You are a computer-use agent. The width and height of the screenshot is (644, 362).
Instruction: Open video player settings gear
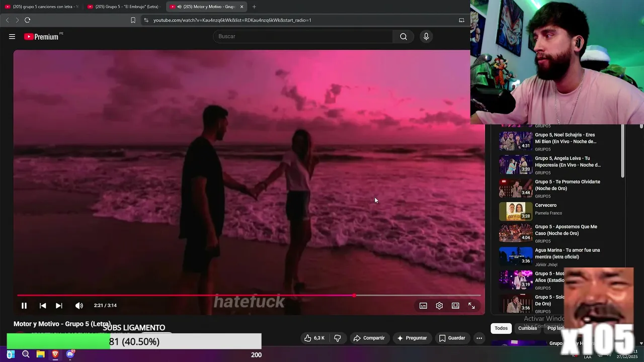(x=439, y=306)
